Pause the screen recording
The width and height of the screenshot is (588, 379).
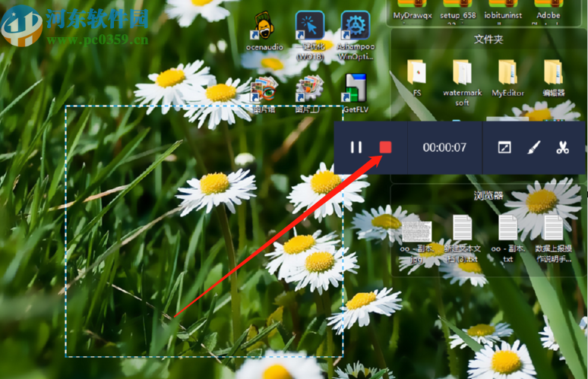(356, 147)
